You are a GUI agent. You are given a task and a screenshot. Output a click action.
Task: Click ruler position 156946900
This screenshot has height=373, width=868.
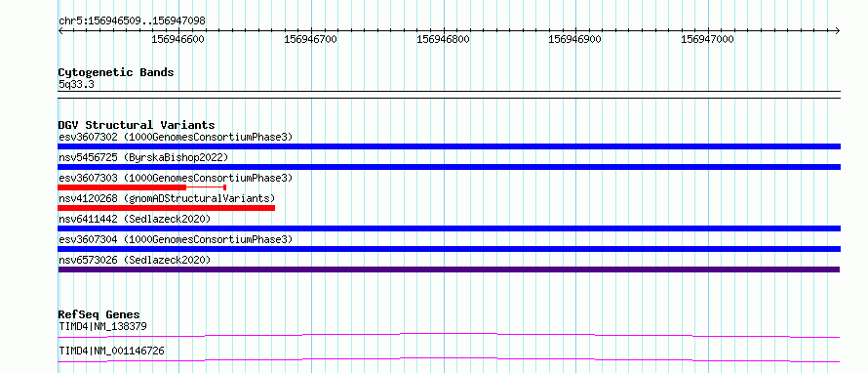(x=574, y=39)
